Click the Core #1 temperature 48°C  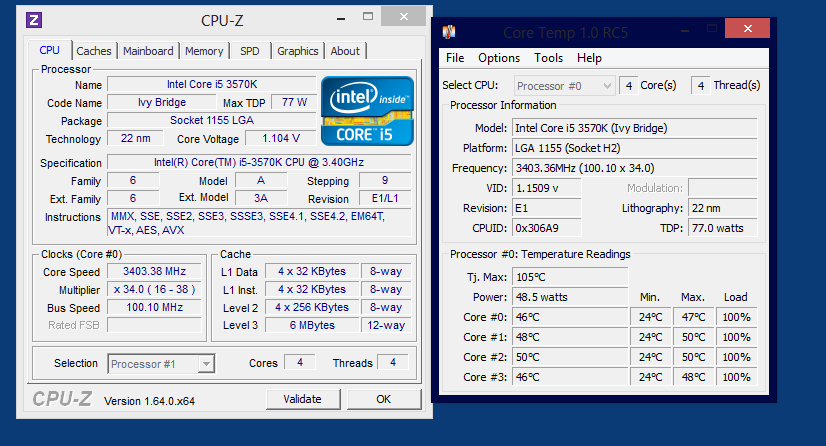click(571, 337)
